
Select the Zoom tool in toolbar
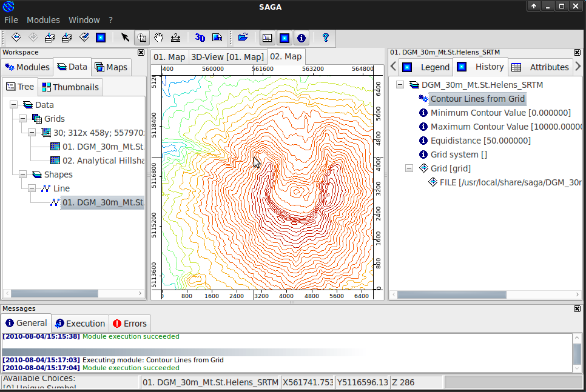tap(142, 38)
